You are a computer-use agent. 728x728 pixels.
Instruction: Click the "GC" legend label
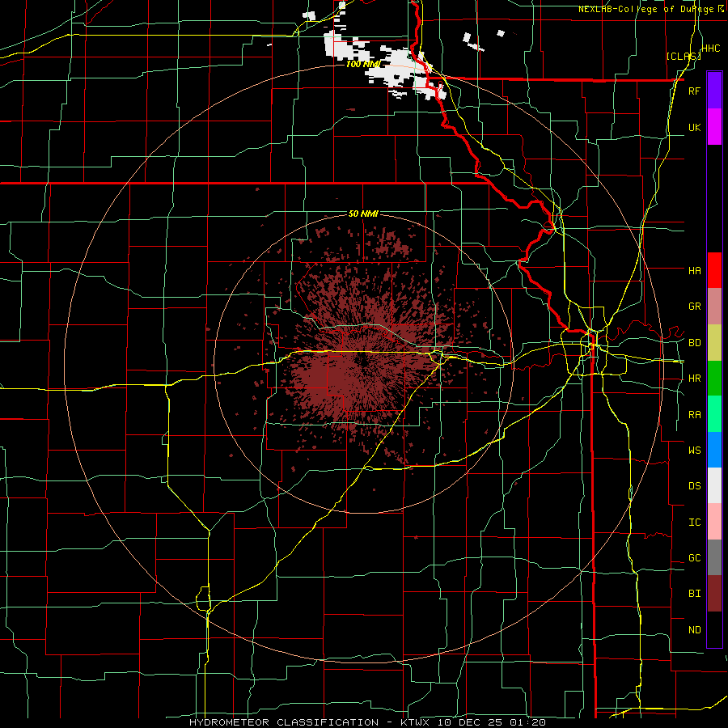pyautogui.click(x=694, y=557)
